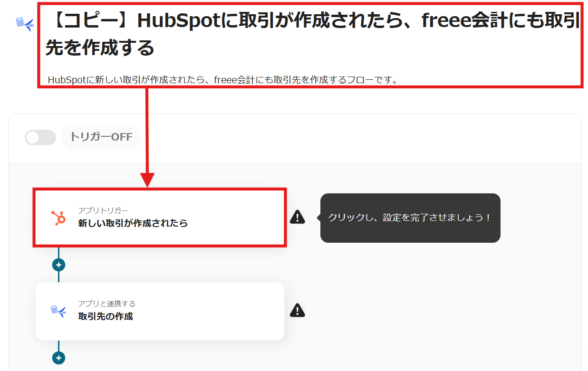Add a step using the plus below the trigger
The image size is (588, 371).
click(58, 265)
